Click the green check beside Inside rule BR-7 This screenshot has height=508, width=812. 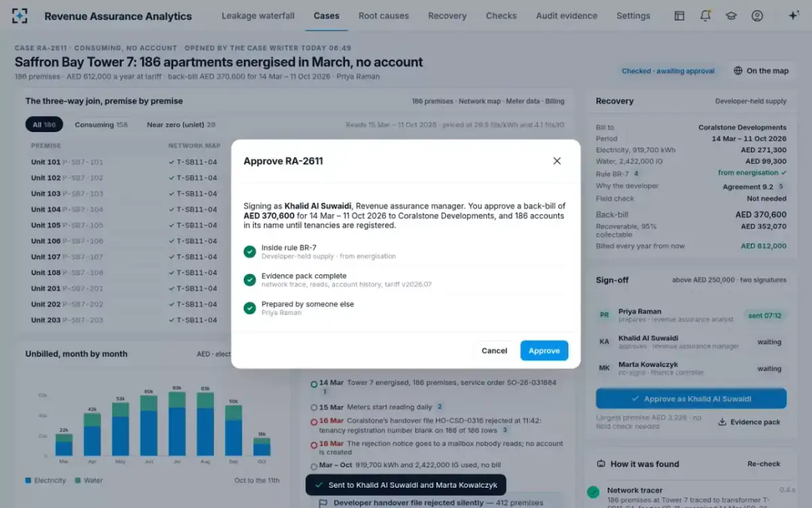point(250,252)
